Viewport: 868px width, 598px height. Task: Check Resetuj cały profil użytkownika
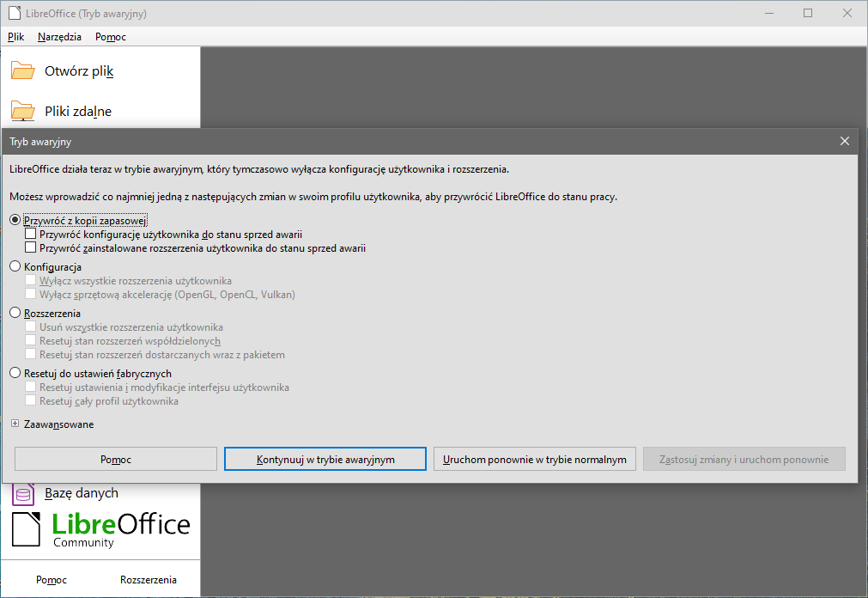point(30,400)
